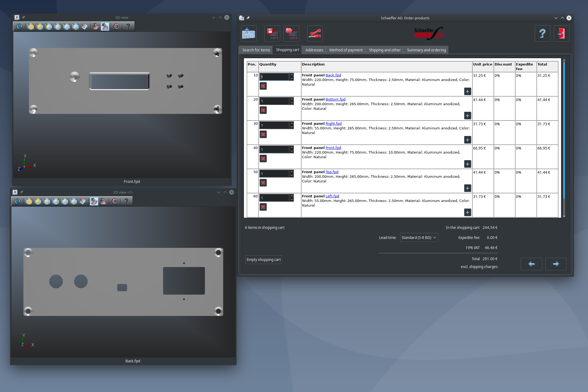Open the Top.fpd link in cart
This screenshot has height=392, width=588.
tap(332, 172)
